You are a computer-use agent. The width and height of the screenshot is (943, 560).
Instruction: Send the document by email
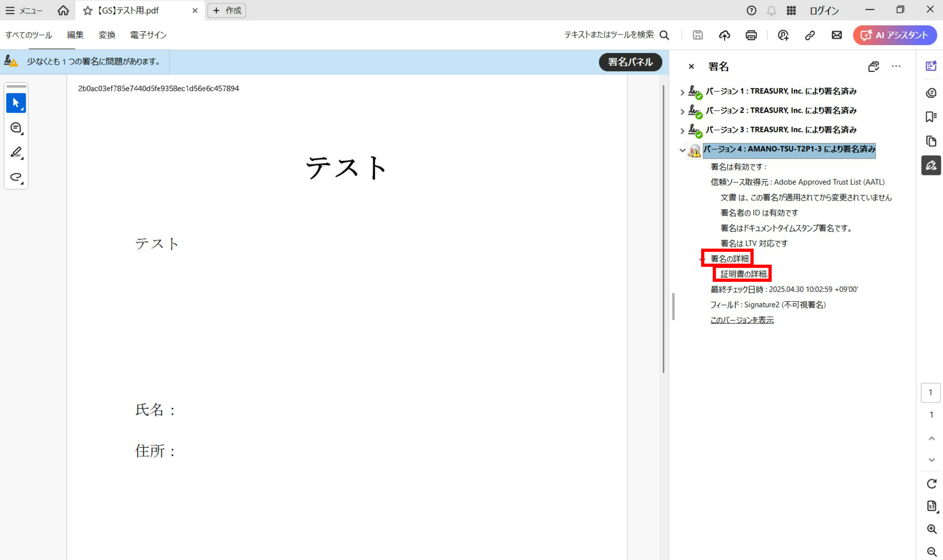pyautogui.click(x=836, y=35)
